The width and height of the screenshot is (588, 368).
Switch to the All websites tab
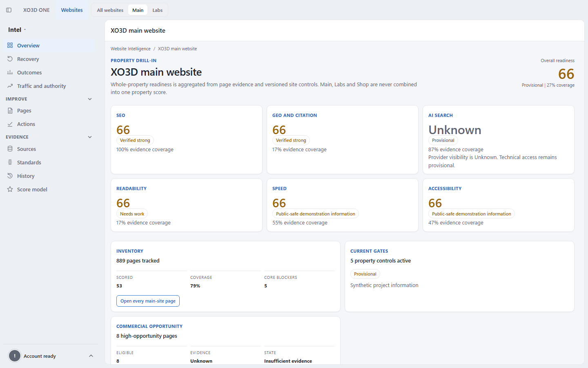[x=110, y=10]
